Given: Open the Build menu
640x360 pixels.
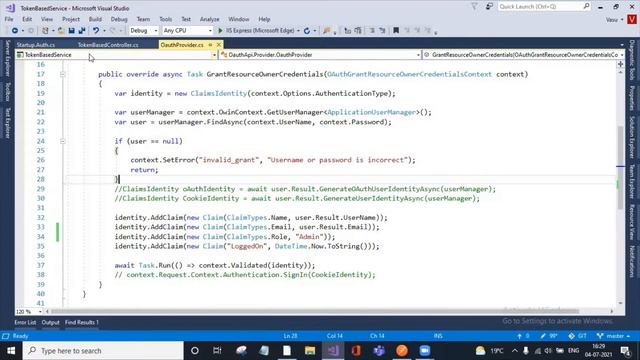Looking at the screenshot, I should click(95, 19).
